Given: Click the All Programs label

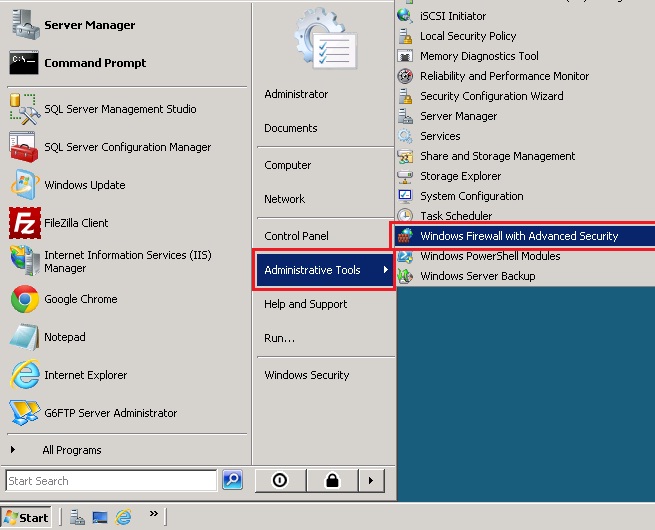Looking at the screenshot, I should [x=72, y=450].
